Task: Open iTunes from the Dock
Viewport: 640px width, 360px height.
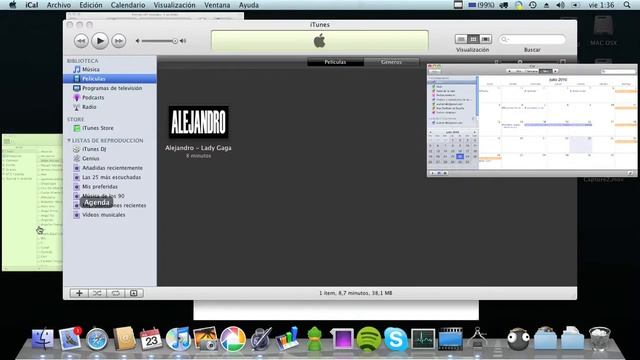Action: [178, 339]
